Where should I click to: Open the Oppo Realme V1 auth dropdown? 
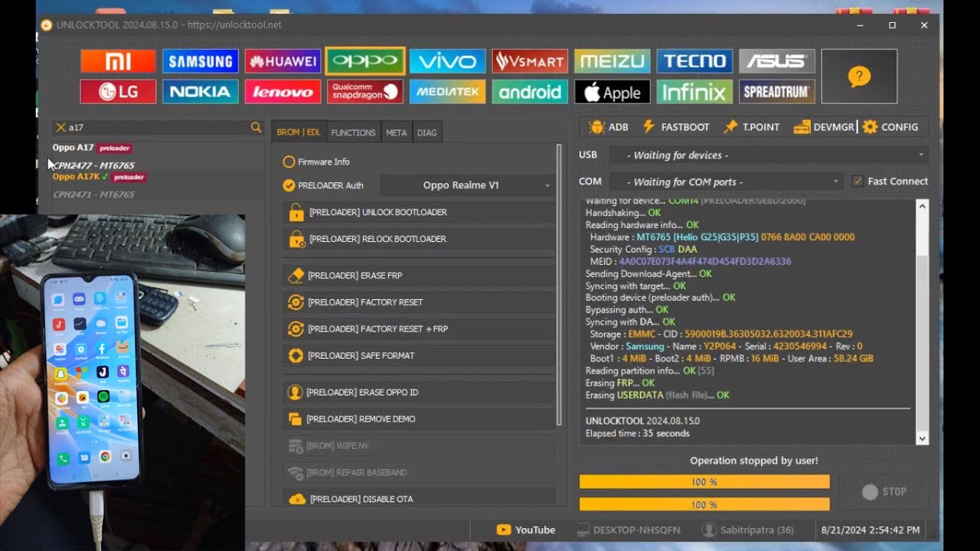point(467,185)
